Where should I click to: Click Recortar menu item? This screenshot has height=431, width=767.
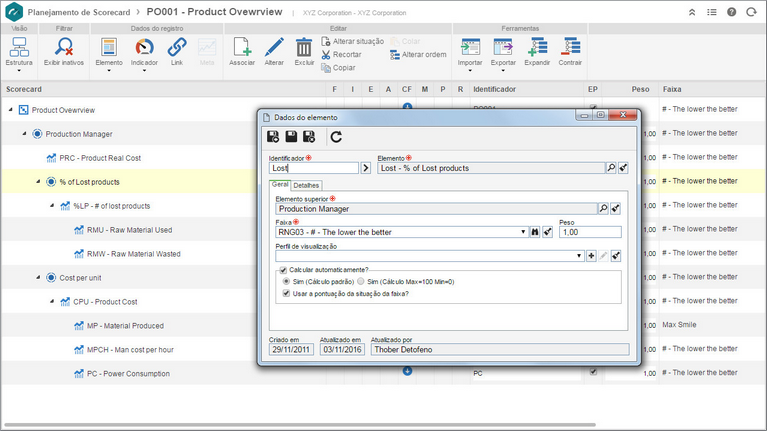pos(341,54)
